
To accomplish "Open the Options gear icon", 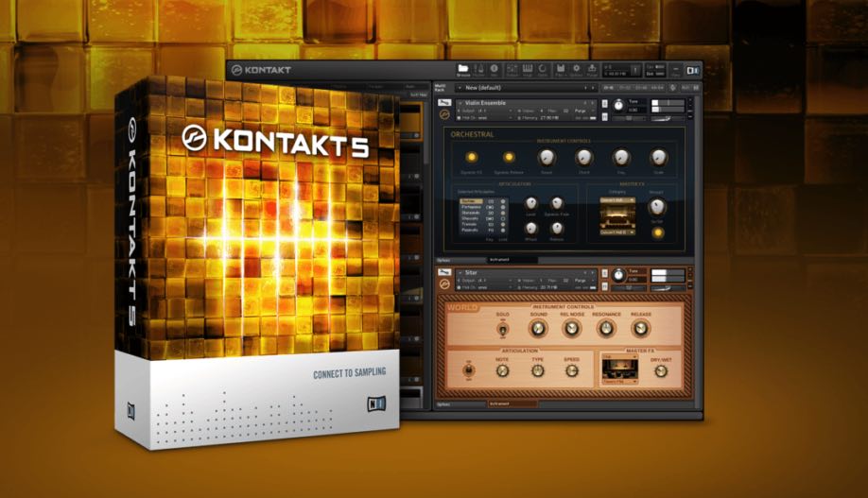I will point(576,69).
